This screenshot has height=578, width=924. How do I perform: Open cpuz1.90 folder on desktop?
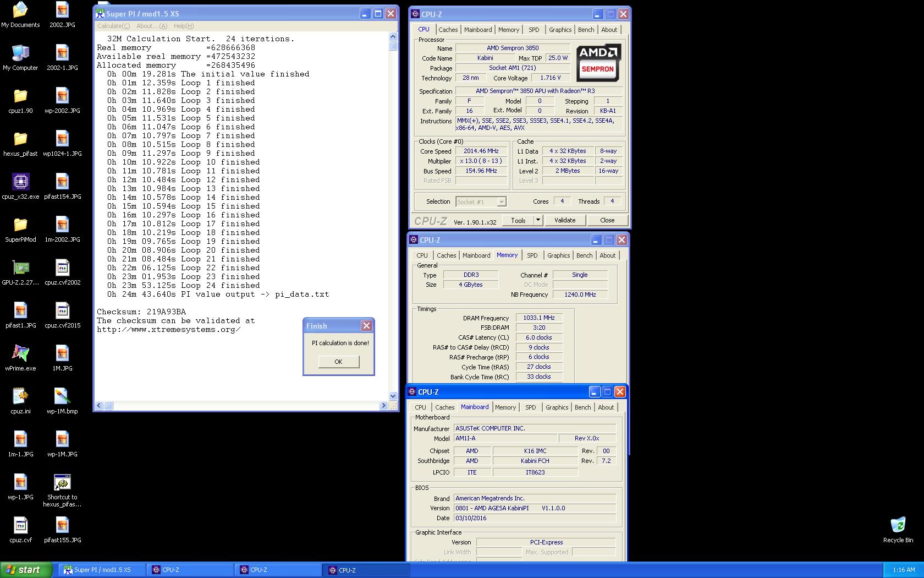20,101
